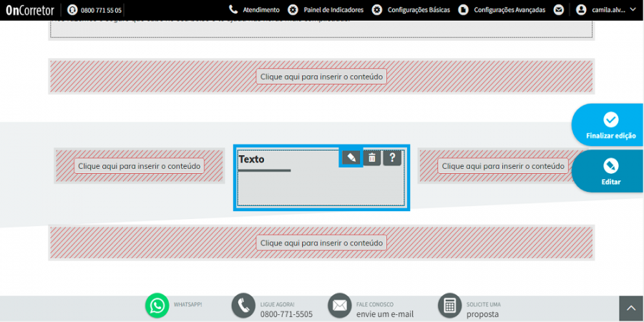This screenshot has width=644, height=322.
Task: Open the mail envelope icon in header
Action: tap(558, 10)
